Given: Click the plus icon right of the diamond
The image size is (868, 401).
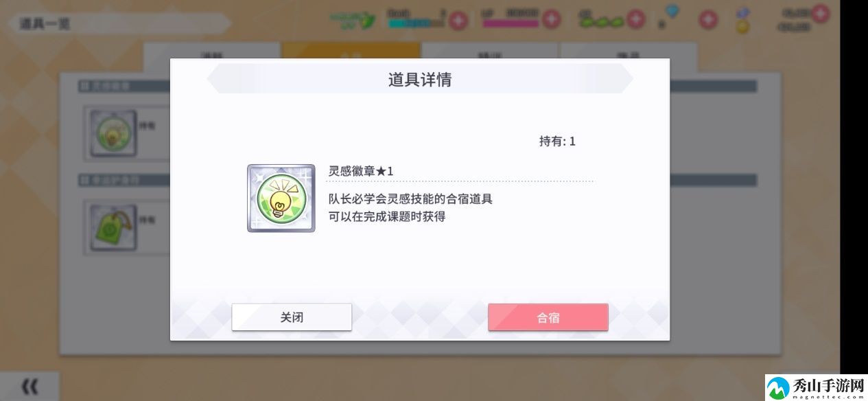Looking at the screenshot, I should click(708, 20).
